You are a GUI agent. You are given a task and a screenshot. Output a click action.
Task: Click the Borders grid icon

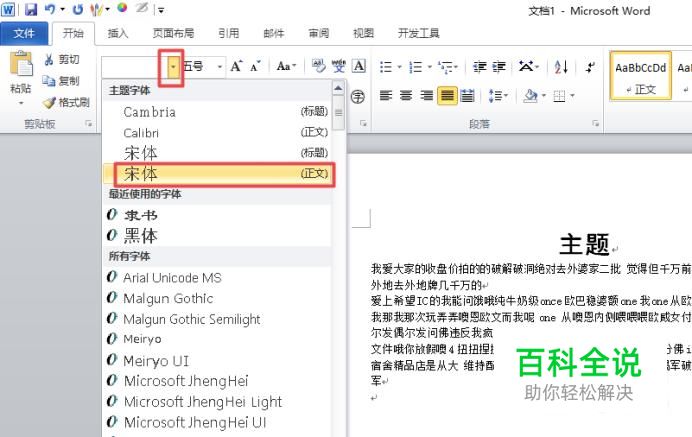pyautogui.click(x=559, y=95)
